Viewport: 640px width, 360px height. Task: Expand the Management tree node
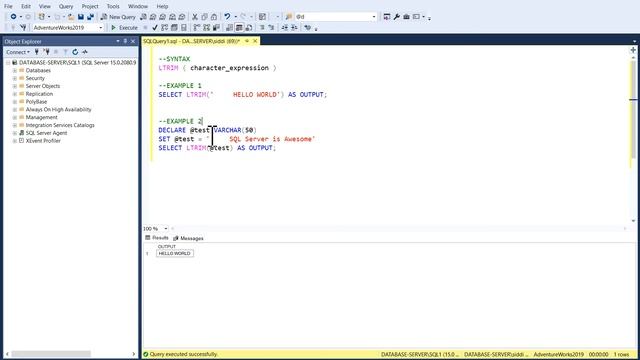click(x=15, y=118)
